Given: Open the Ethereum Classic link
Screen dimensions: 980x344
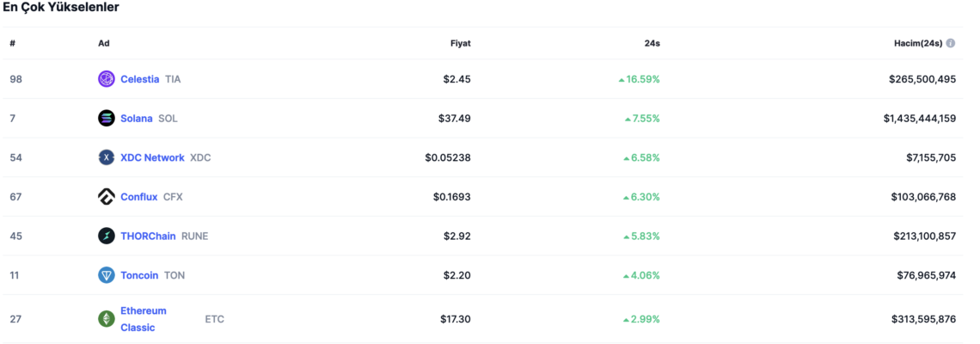Looking at the screenshot, I should point(144,319).
